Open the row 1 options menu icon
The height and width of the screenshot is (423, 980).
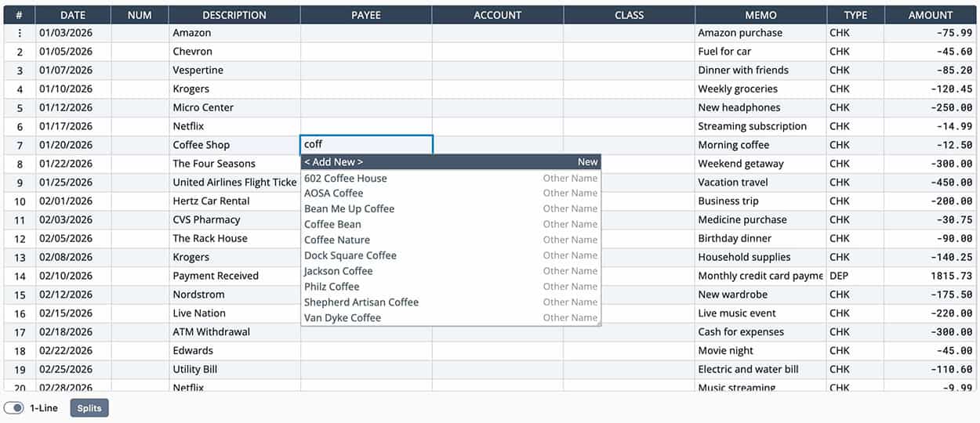click(x=20, y=33)
